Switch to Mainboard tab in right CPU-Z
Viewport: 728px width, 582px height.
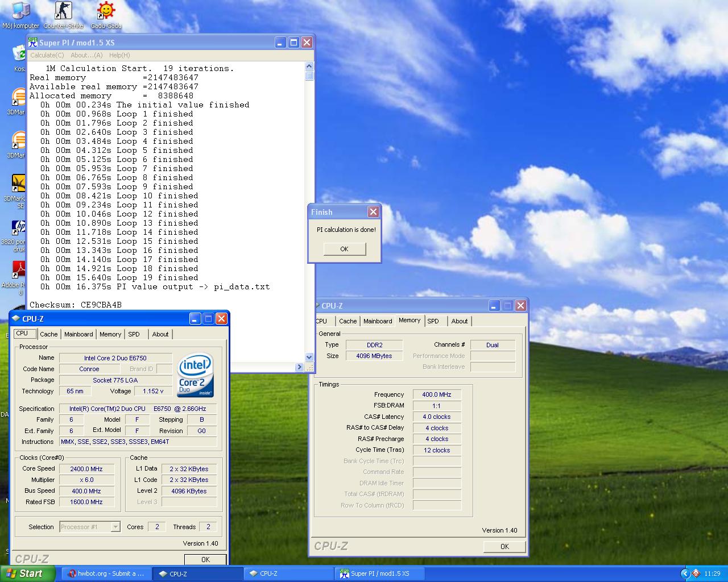tap(378, 321)
